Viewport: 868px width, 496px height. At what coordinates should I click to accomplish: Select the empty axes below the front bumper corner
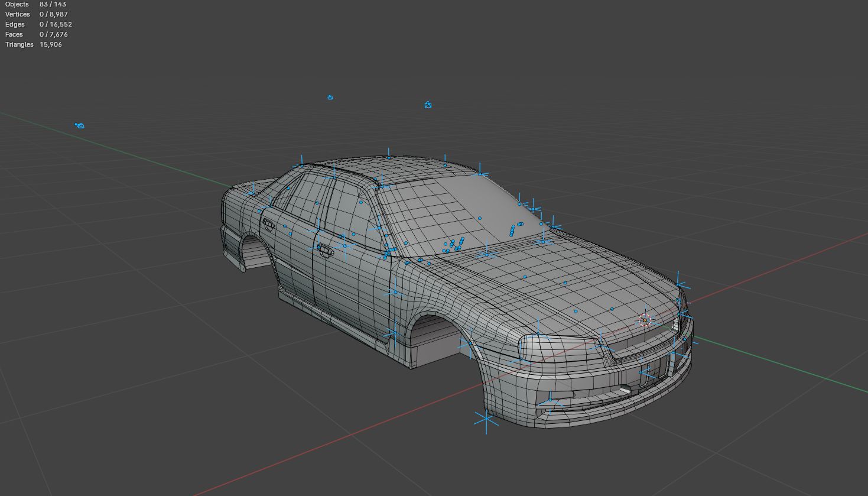[486, 419]
